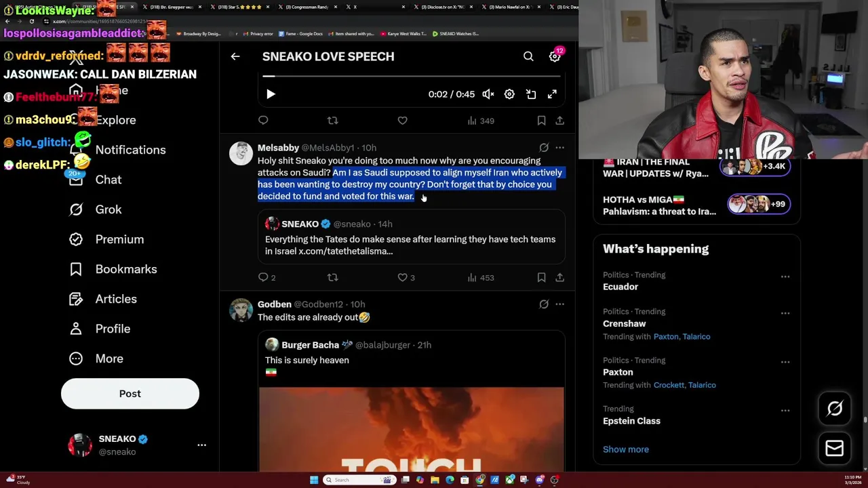Open HOTHA vs MIGA live space
This screenshot has height=488, width=868.
(696, 205)
